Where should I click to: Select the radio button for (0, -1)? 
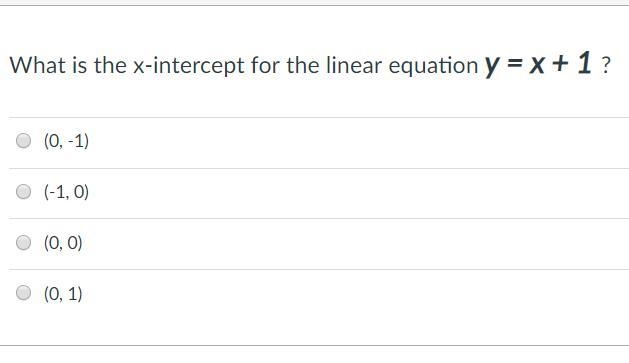coord(23,141)
